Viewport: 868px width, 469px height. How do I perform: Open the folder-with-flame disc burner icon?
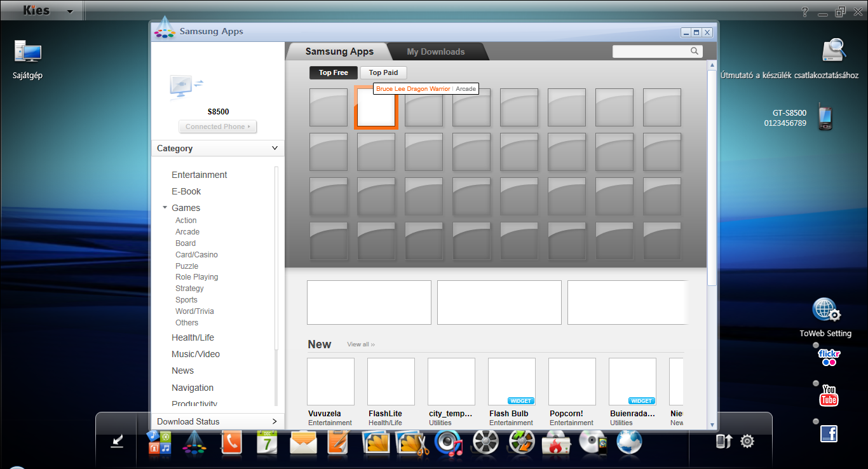(x=557, y=443)
